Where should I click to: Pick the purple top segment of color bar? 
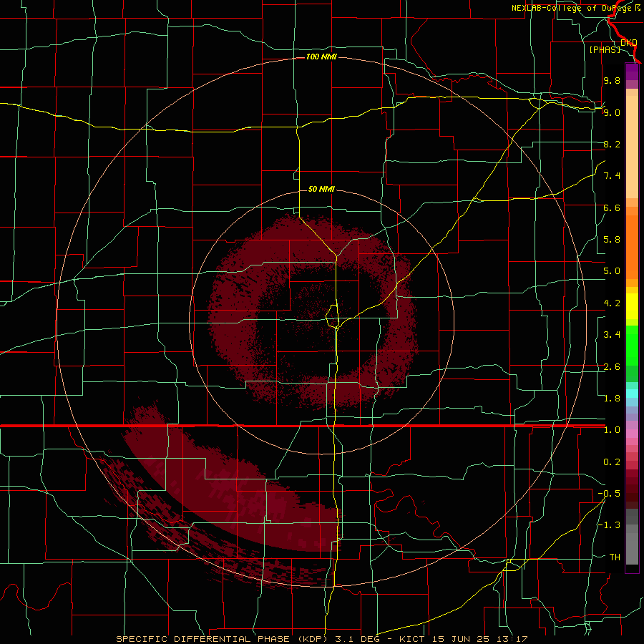(x=632, y=72)
